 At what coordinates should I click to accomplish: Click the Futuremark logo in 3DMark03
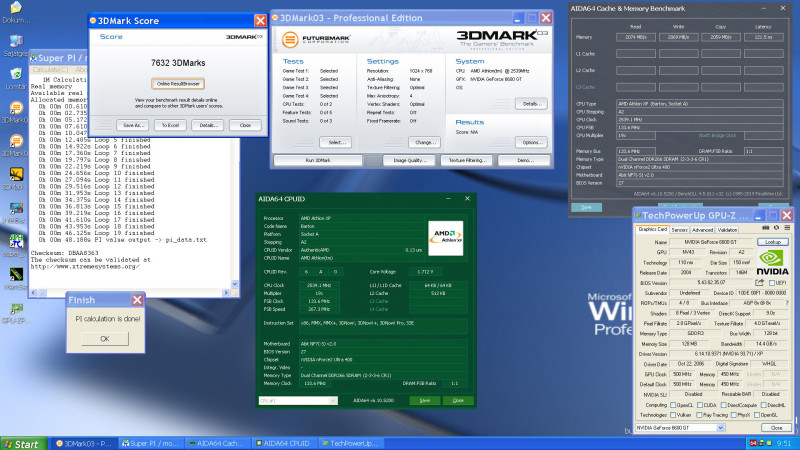point(316,39)
